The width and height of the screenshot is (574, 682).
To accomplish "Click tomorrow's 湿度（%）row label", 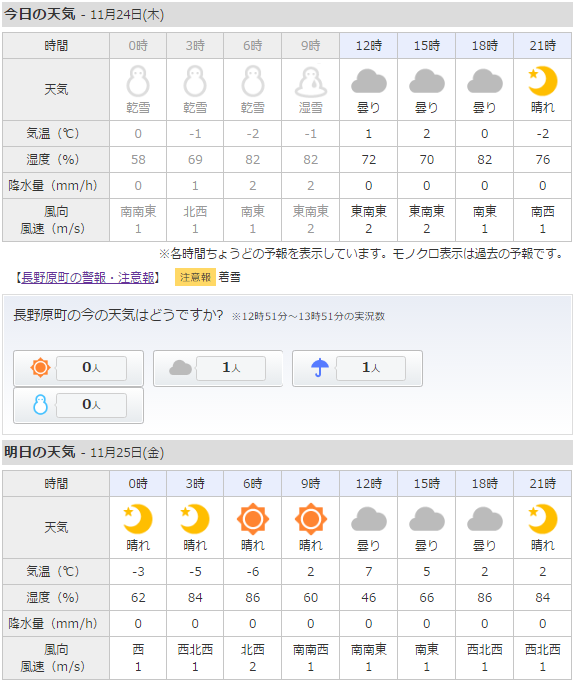I will point(56,598).
